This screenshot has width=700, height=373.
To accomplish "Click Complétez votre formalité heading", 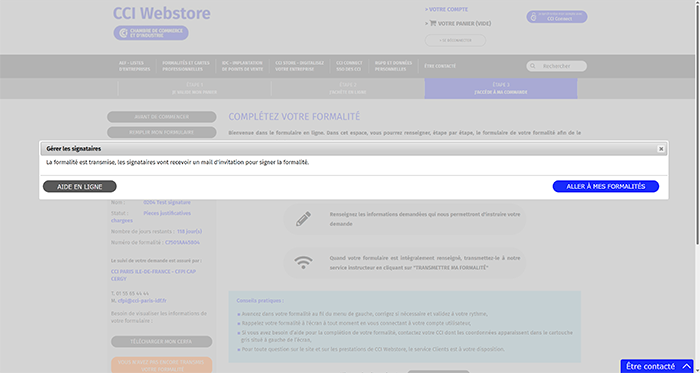I will pos(294,117).
